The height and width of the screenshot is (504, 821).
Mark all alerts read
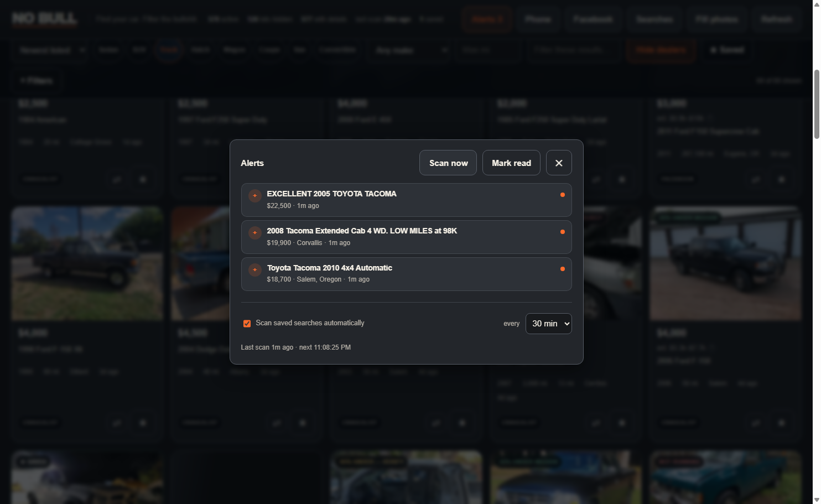click(x=511, y=163)
